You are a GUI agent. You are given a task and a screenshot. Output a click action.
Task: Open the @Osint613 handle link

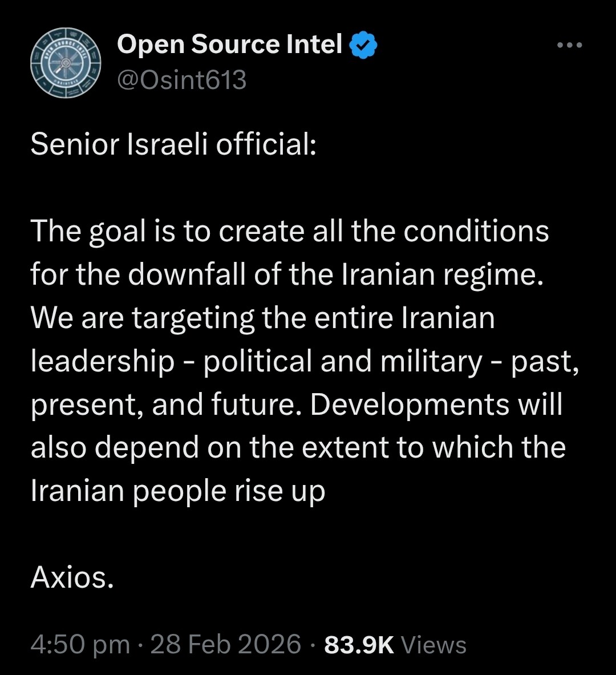[181, 80]
